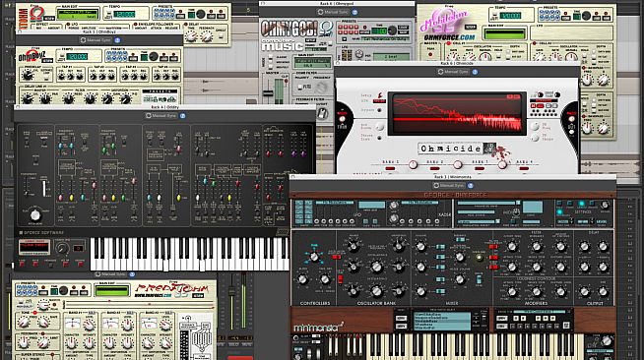Screen dimensions: 644x360
Task: Open the ohmforce.com link in Mobilohm
Action: (x=449, y=37)
